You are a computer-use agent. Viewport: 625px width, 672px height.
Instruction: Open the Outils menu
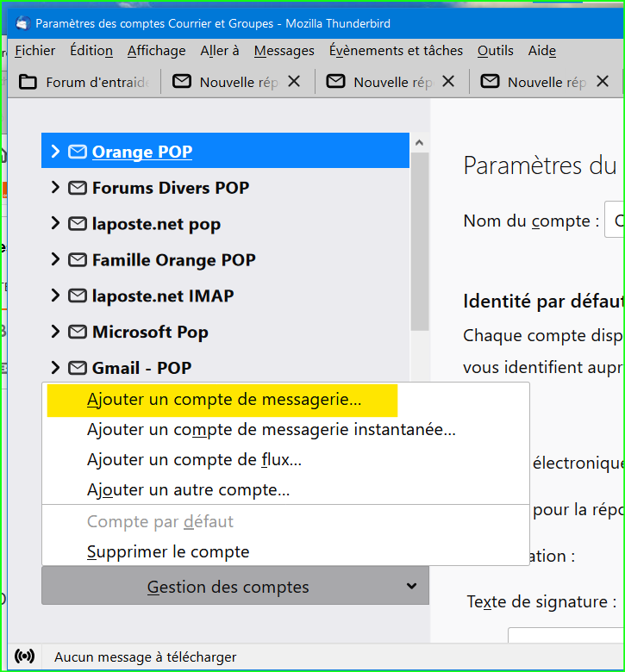point(496,51)
